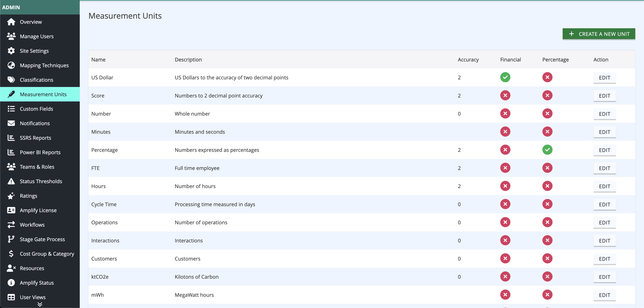Viewport: 644px width, 308px height.
Task: Click the Amplify Status info icon
Action: (11, 283)
